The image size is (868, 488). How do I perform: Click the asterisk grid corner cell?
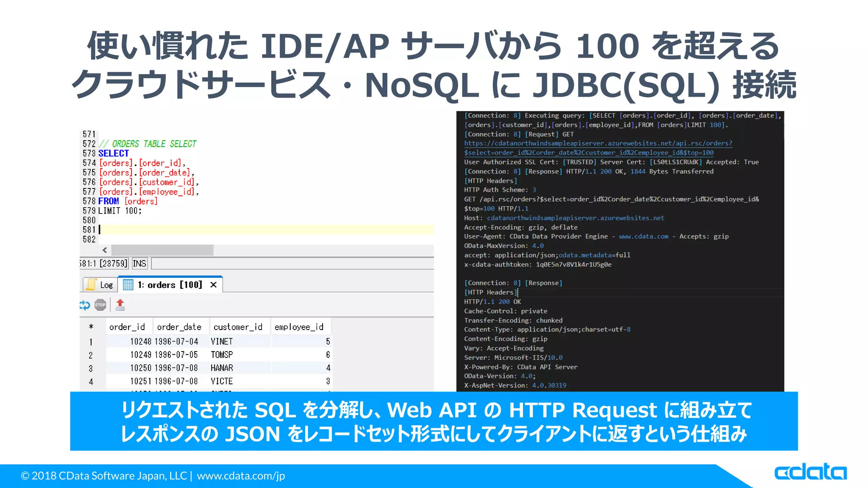pyautogui.click(x=91, y=327)
